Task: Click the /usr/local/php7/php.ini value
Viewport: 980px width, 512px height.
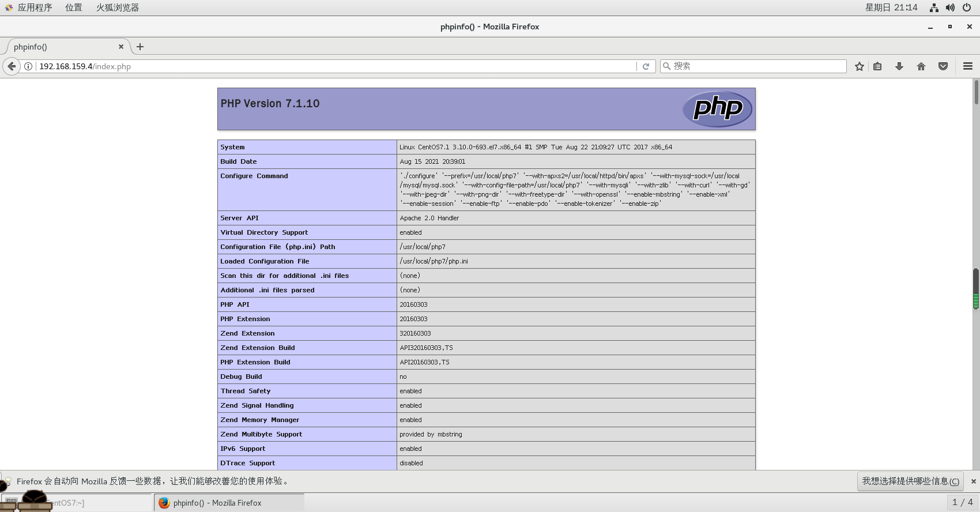Action: [x=434, y=261]
